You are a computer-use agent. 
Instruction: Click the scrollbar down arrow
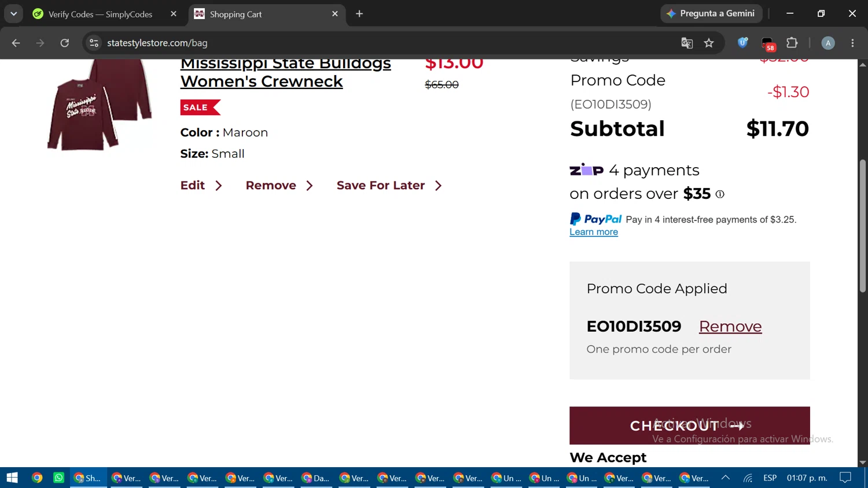point(863,462)
